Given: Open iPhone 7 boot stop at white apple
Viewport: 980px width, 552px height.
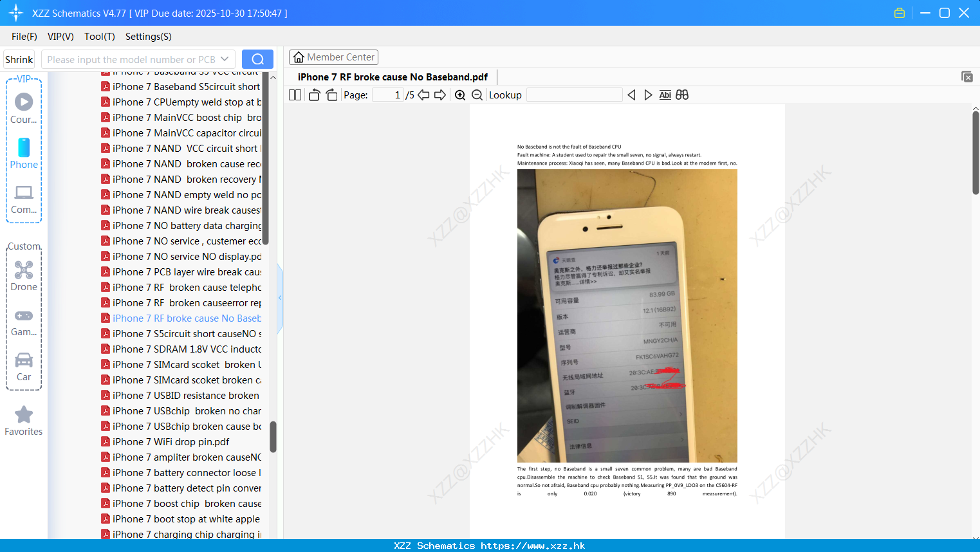Looking at the screenshot, I should [181, 519].
